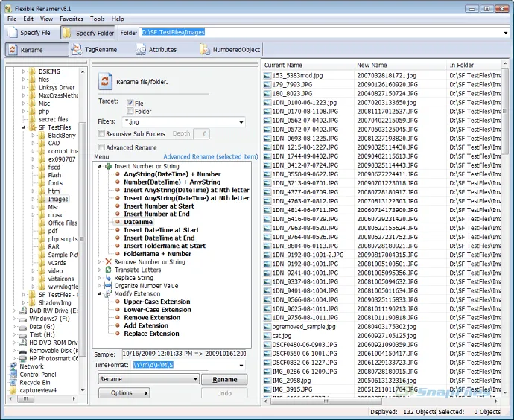
Task: Open the Help menu
Action: pyautogui.click(x=118, y=19)
